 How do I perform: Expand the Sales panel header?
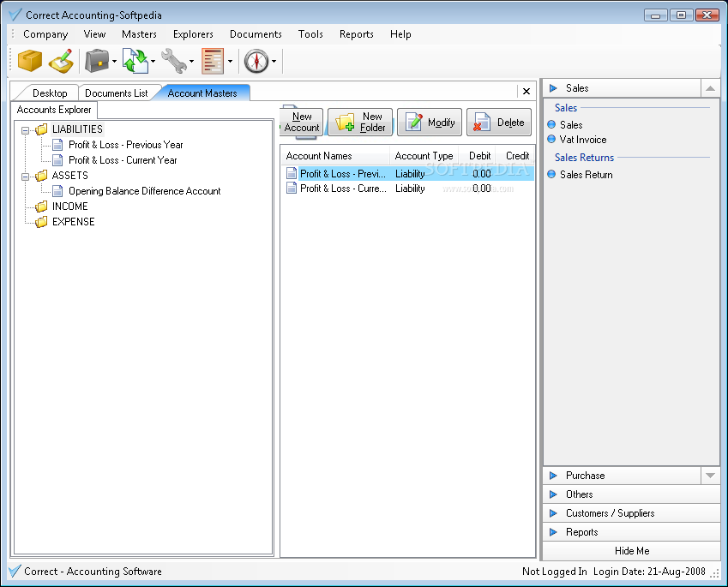(x=623, y=88)
